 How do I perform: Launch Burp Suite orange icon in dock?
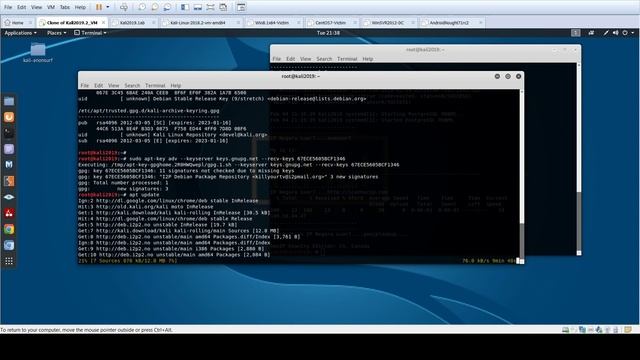point(9,181)
